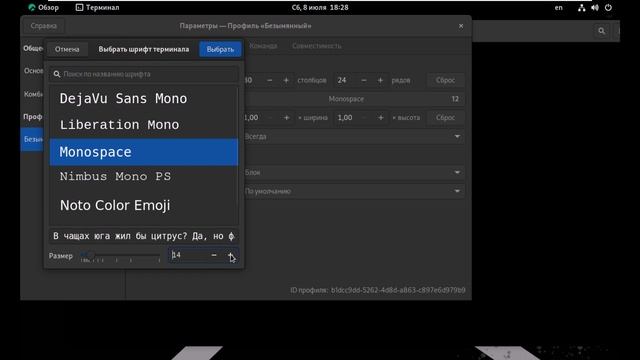Open the Обзор activities overview
640x360 pixels.
click(43, 7)
